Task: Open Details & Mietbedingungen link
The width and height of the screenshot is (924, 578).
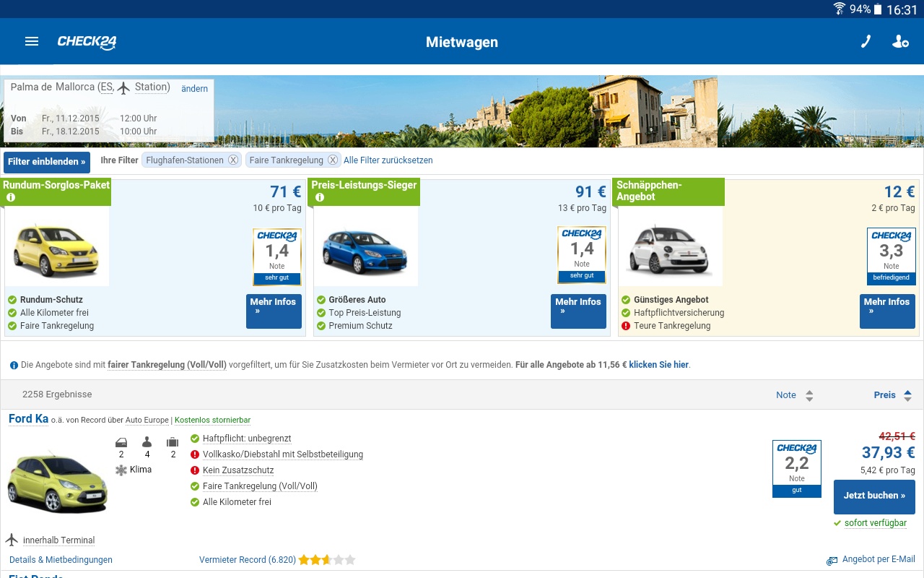Action: (x=61, y=560)
